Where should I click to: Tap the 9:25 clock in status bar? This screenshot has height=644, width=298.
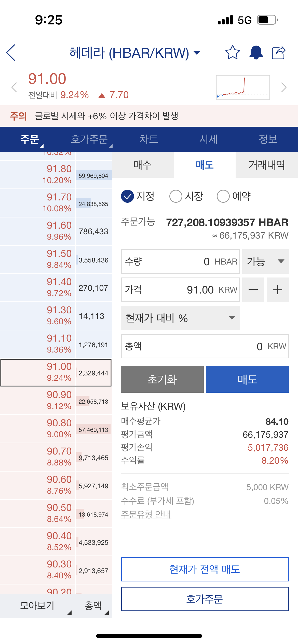click(x=49, y=20)
